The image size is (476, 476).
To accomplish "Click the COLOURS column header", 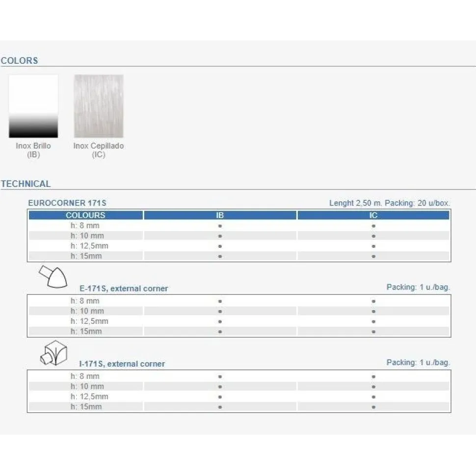I will [x=85, y=215].
